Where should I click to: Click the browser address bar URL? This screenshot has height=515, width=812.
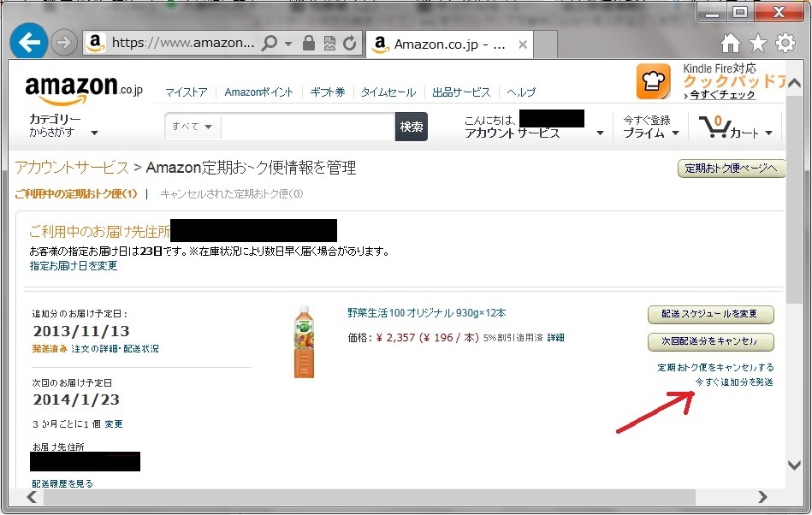[x=183, y=43]
